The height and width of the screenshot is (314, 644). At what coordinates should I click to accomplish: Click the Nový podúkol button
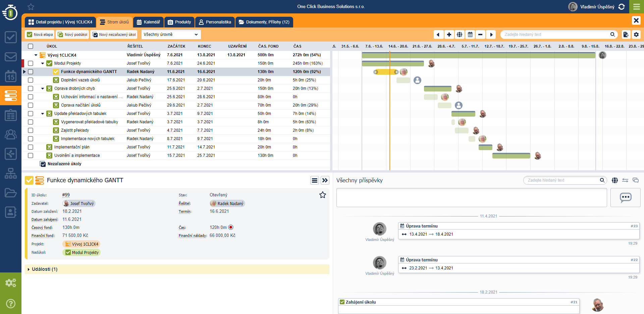(72, 35)
